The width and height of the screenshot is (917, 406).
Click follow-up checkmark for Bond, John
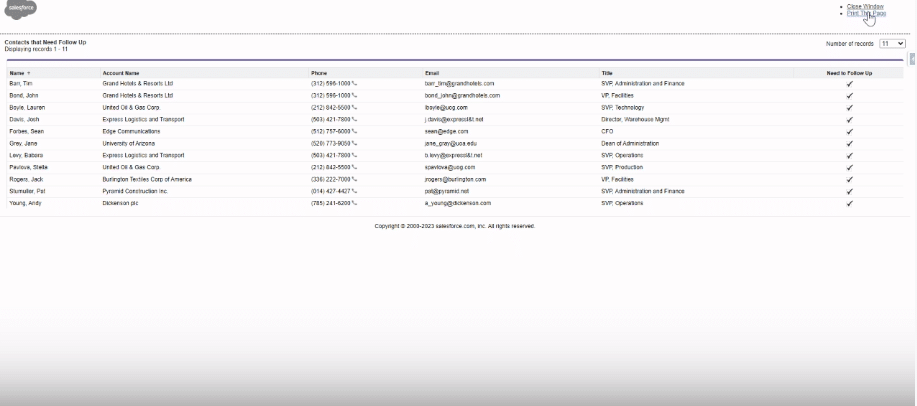(x=849, y=95)
